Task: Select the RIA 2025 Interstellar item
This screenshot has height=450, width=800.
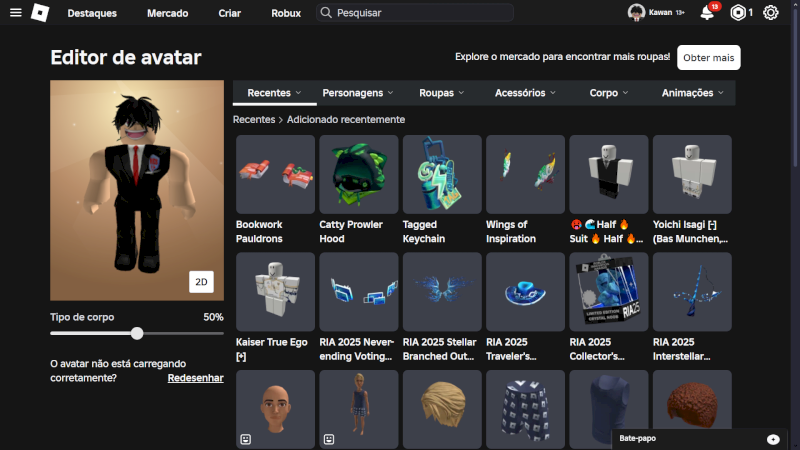Action: 692,292
